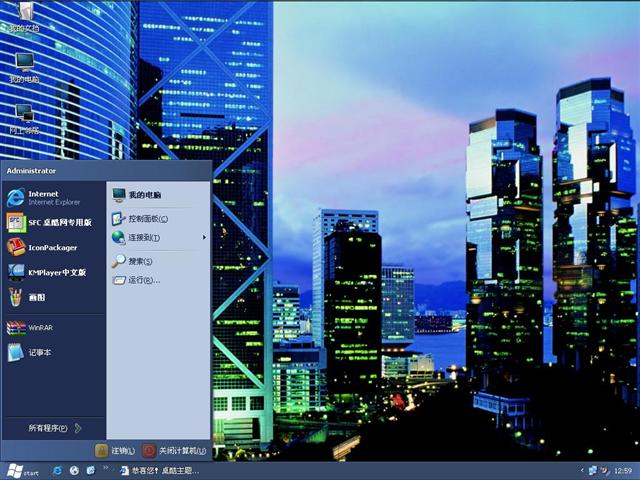Click the globe quick launch icon
The width and height of the screenshot is (640, 480).
[74, 471]
